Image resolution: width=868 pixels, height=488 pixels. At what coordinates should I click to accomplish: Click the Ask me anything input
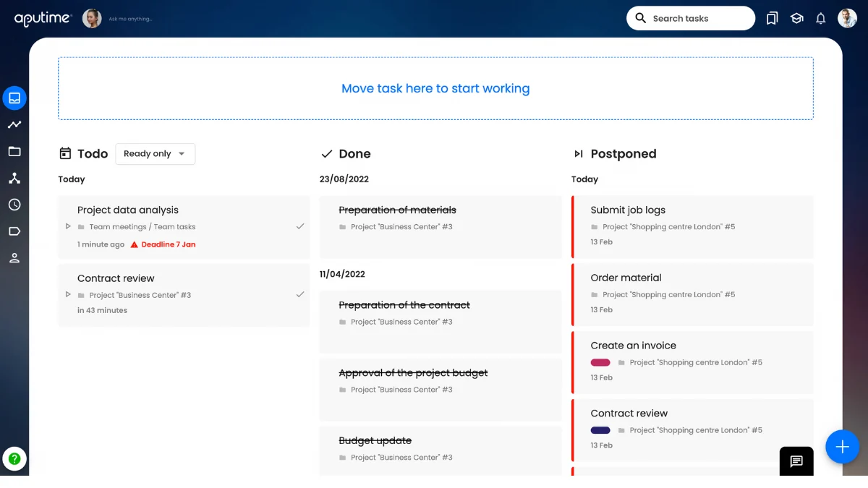[131, 20]
